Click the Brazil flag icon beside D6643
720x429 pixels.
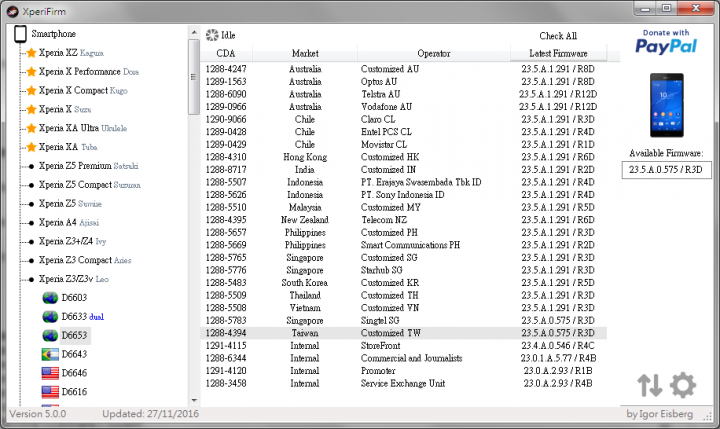(x=50, y=354)
